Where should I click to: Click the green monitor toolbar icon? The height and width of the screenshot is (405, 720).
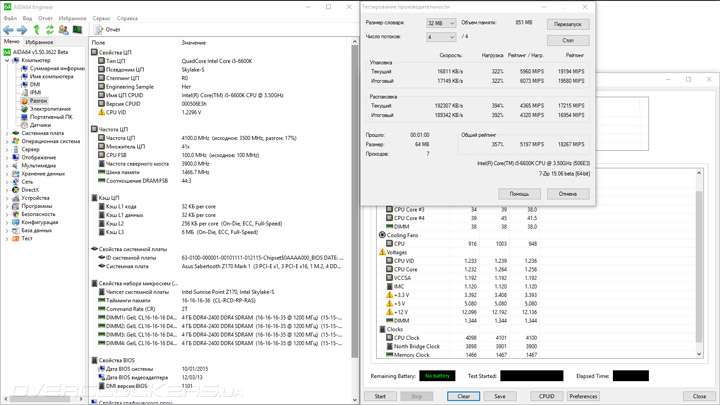[x=77, y=30]
